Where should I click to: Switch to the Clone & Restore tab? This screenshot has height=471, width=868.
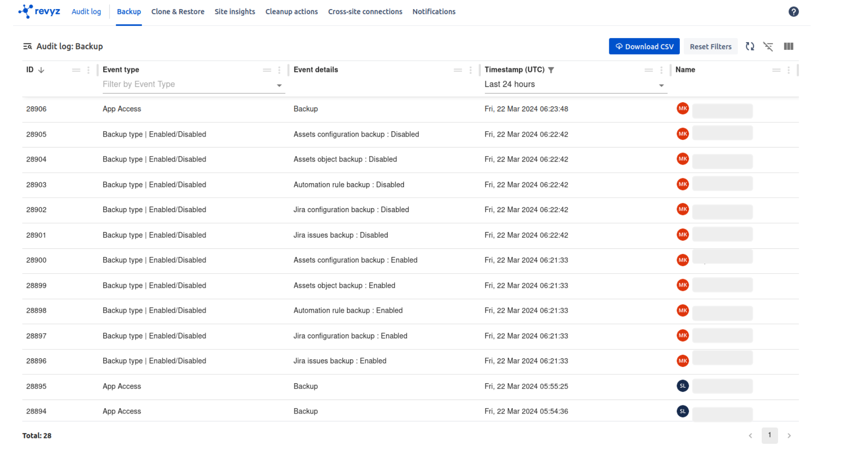(177, 12)
